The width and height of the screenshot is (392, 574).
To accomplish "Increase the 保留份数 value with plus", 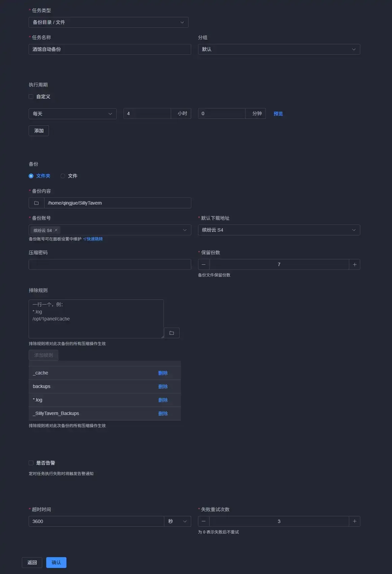I will 355,264.
